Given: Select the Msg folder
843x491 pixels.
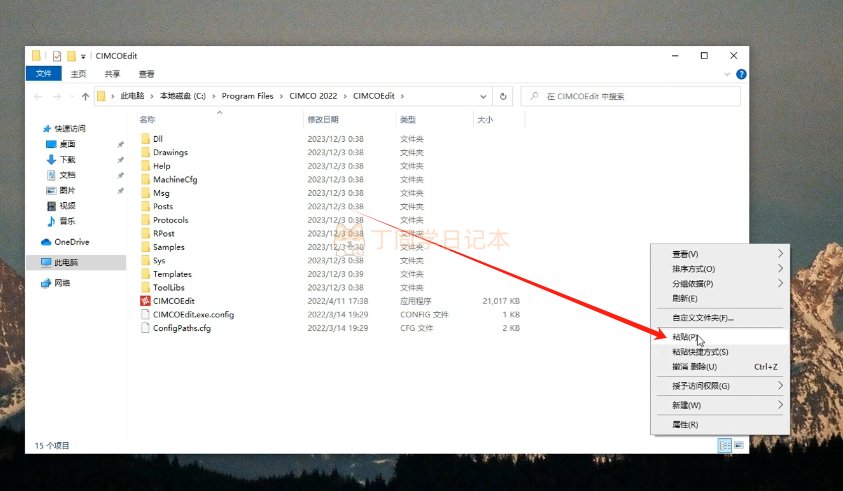Looking at the screenshot, I should click(161, 193).
